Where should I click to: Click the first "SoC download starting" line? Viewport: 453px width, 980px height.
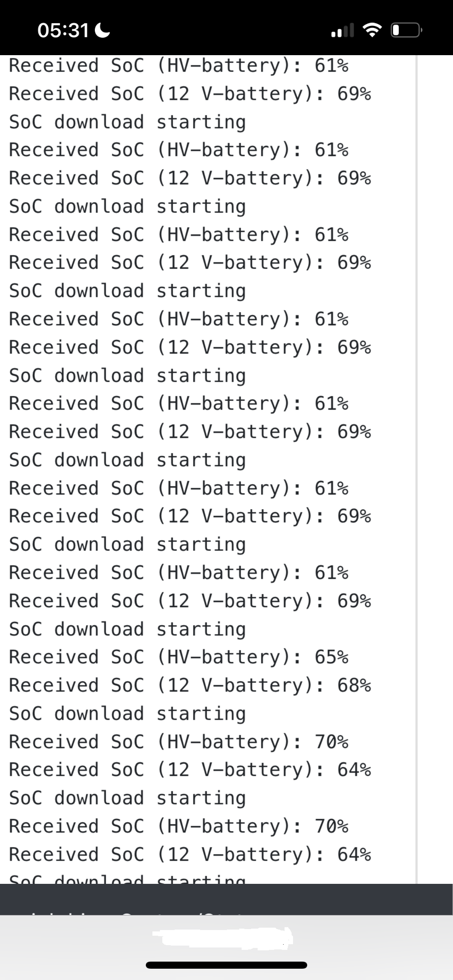pos(127,122)
